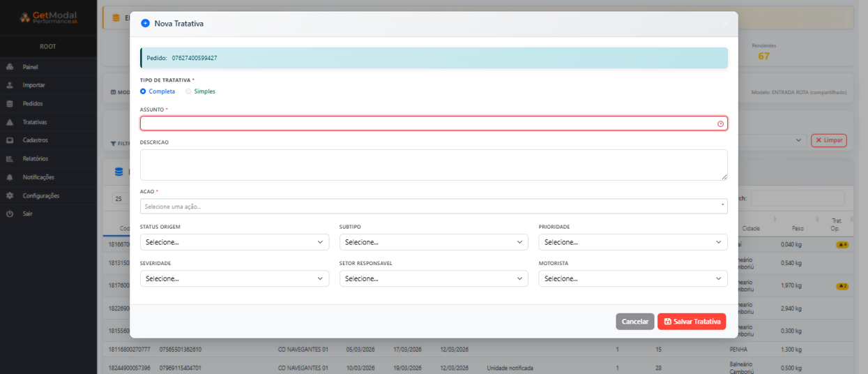
Task: Click the error icon inside Assunto field
Action: click(720, 124)
